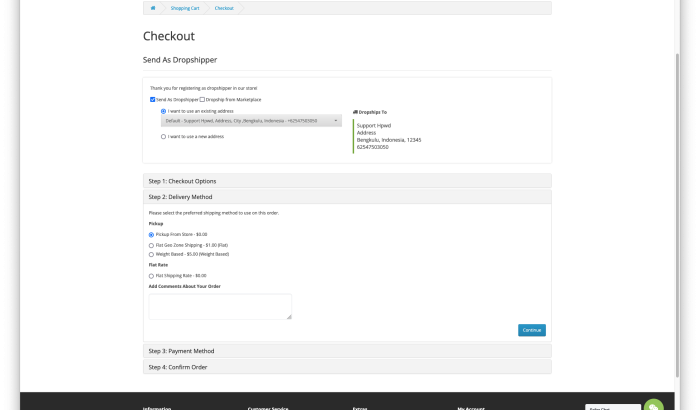The height and width of the screenshot is (410, 700).
Task: Click the Checkout page title
Action: click(169, 36)
